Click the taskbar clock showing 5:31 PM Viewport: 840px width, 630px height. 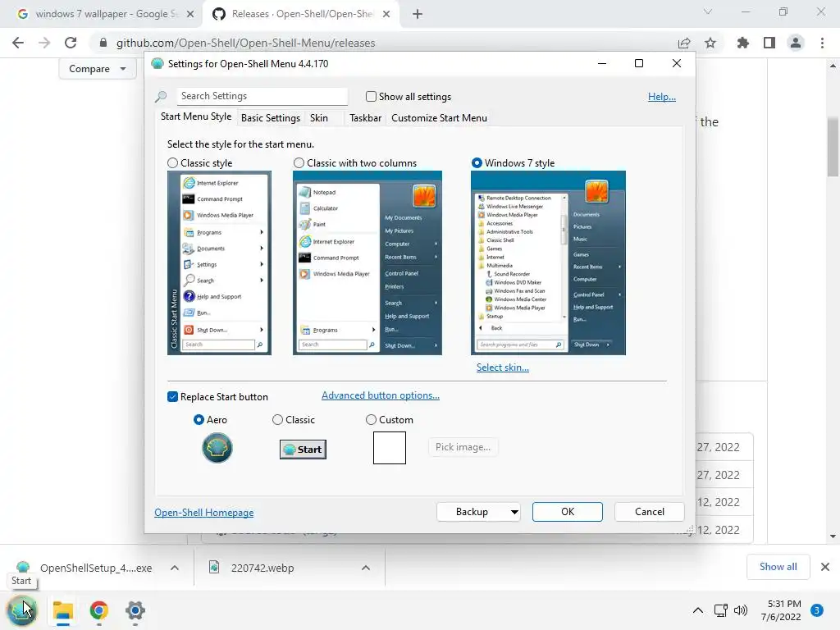pyautogui.click(x=781, y=610)
